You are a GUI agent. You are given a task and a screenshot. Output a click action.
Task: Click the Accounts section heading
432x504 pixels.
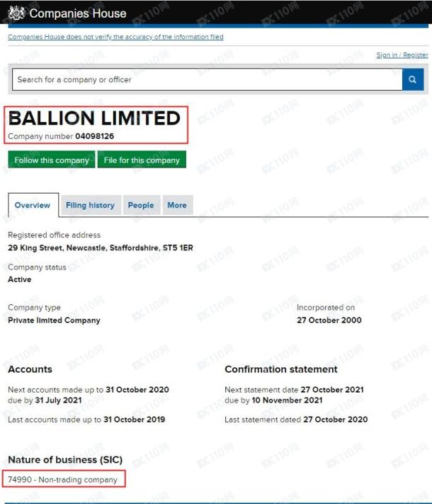[x=30, y=369]
